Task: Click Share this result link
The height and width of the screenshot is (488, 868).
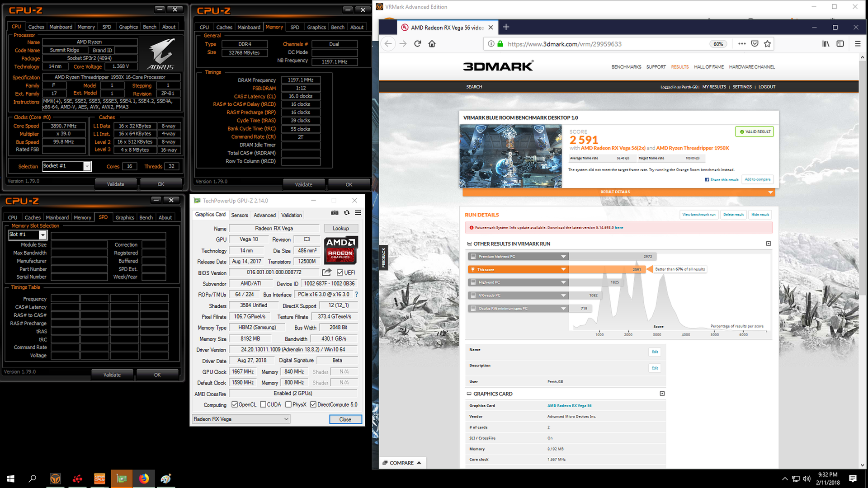Action: pyautogui.click(x=722, y=180)
